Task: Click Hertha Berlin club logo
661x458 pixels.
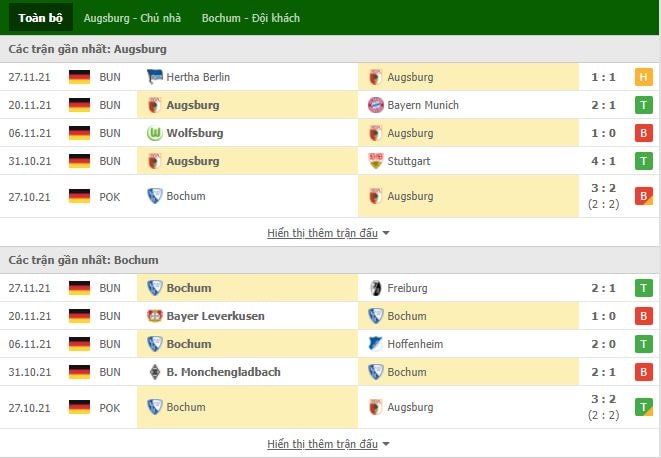Action: pyautogui.click(x=155, y=77)
